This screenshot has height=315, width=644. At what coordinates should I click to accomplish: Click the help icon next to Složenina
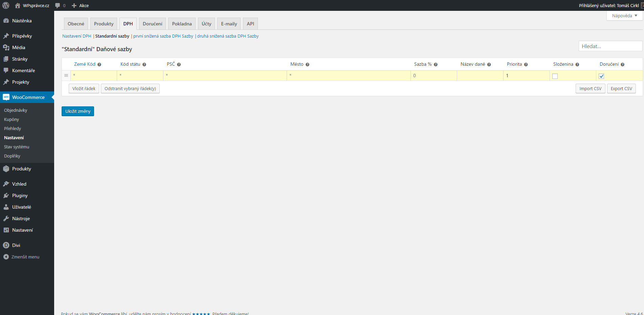(577, 64)
